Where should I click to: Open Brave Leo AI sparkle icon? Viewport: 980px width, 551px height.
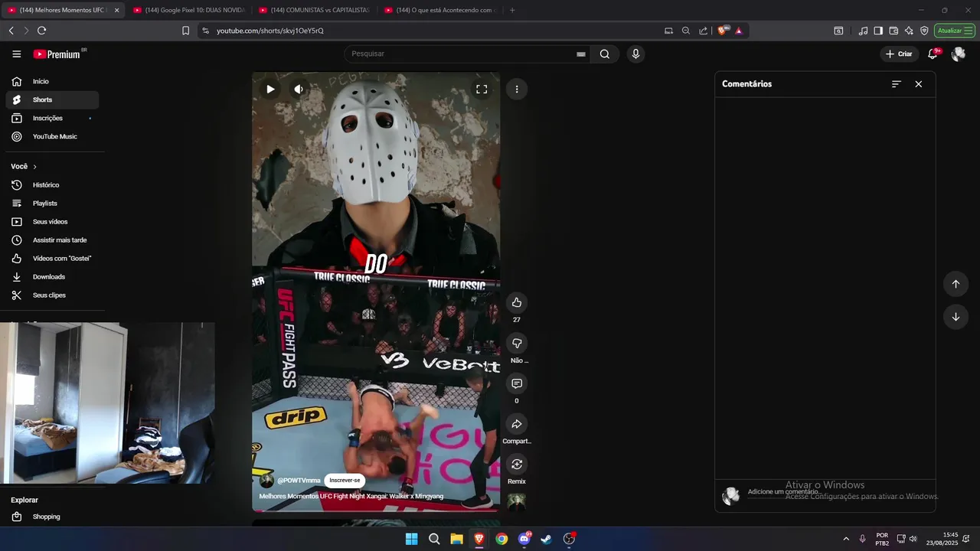[x=909, y=31]
